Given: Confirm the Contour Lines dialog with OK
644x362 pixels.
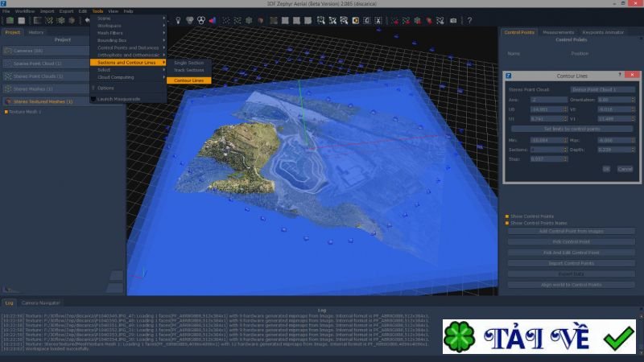Looking at the screenshot, I should tap(606, 169).
